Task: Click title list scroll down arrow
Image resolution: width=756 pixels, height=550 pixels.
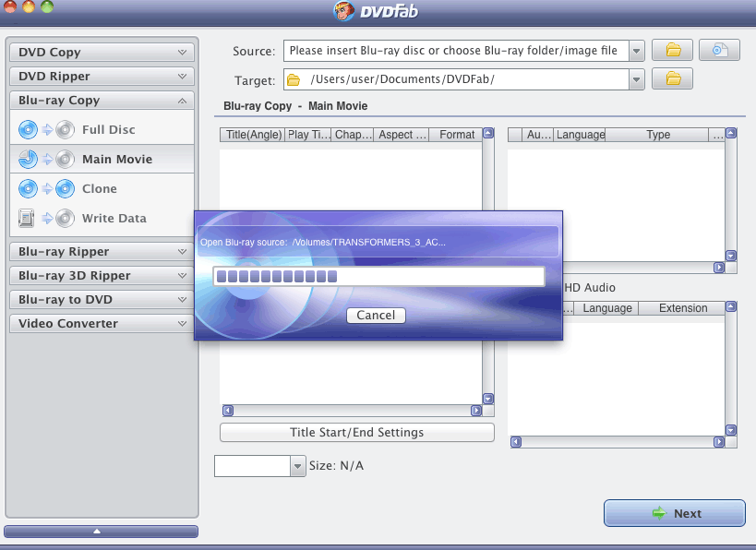Action: coord(488,399)
